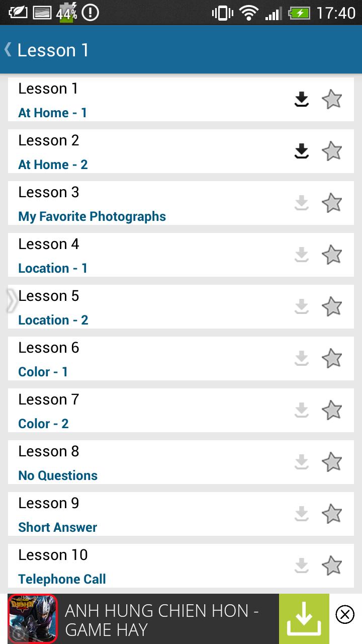Tap the Lesson 1 header title
The image size is (362, 644).
click(x=53, y=50)
